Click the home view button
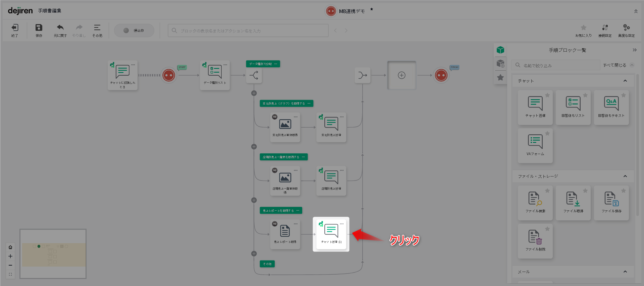 pos(10,247)
